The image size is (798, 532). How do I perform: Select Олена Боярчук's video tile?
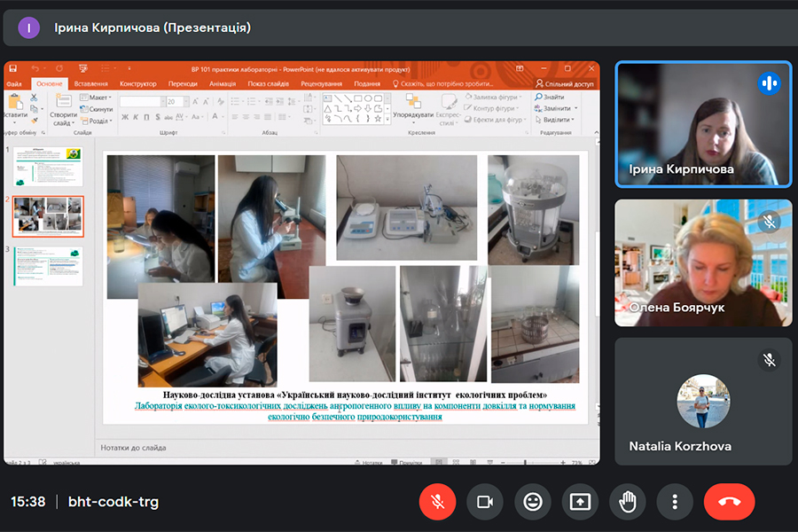703,262
